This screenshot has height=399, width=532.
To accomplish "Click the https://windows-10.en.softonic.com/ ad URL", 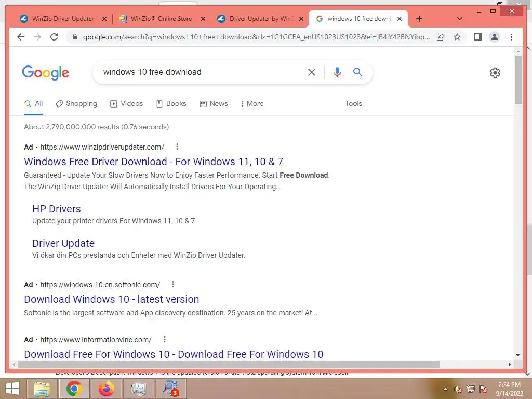I will 100,285.
